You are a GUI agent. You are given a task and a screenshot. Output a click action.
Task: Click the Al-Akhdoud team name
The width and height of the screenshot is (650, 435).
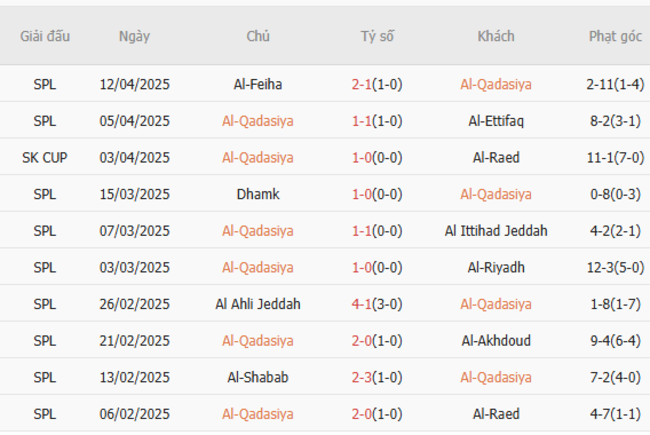coord(495,340)
